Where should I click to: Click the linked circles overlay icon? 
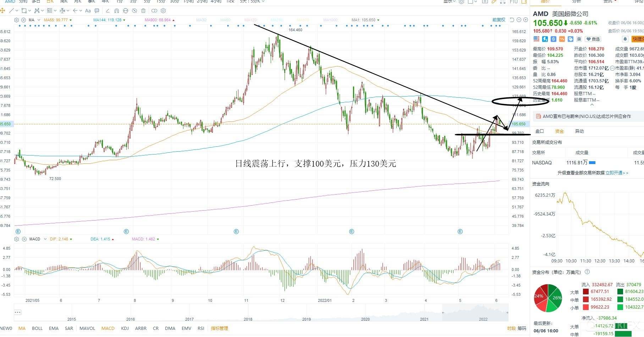pyautogui.click(x=154, y=11)
